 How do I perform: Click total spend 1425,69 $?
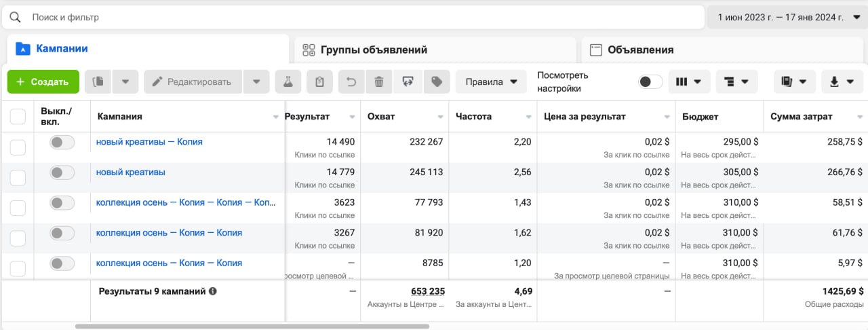843,291
